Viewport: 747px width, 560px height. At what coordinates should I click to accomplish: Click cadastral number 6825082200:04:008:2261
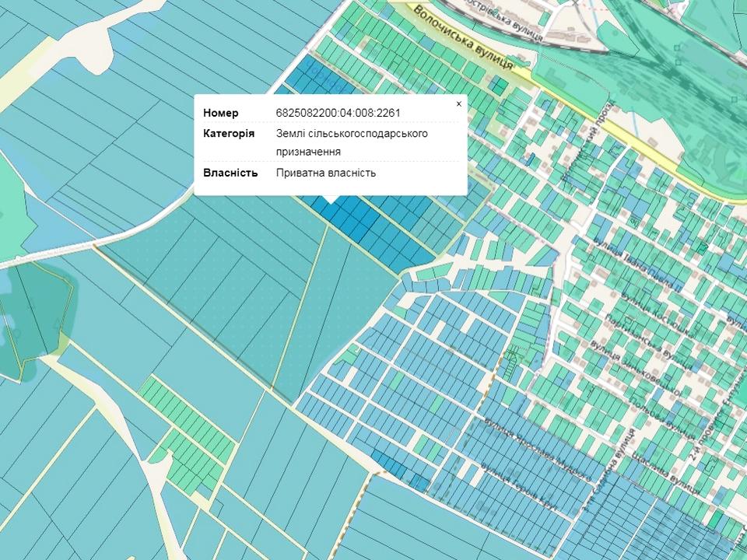338,113
